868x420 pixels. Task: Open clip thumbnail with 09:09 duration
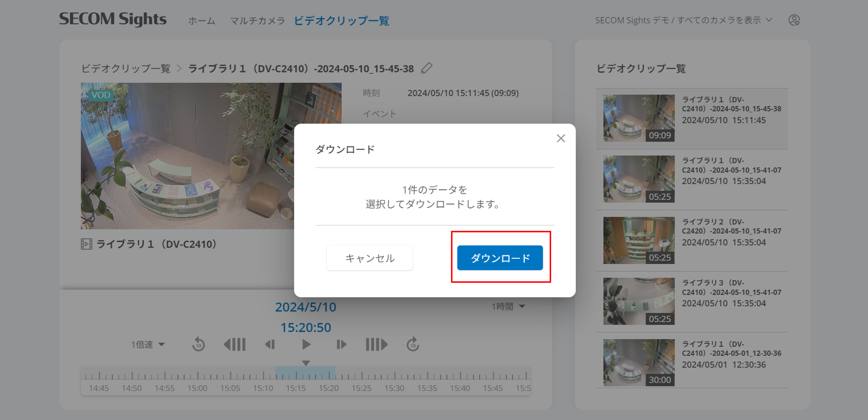(x=639, y=118)
